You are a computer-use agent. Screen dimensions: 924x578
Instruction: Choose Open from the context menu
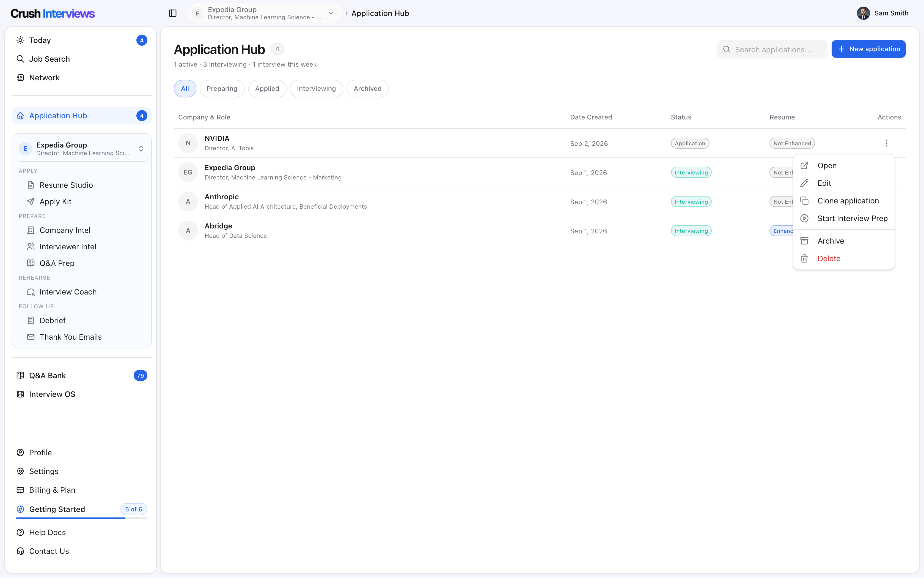(x=844, y=165)
